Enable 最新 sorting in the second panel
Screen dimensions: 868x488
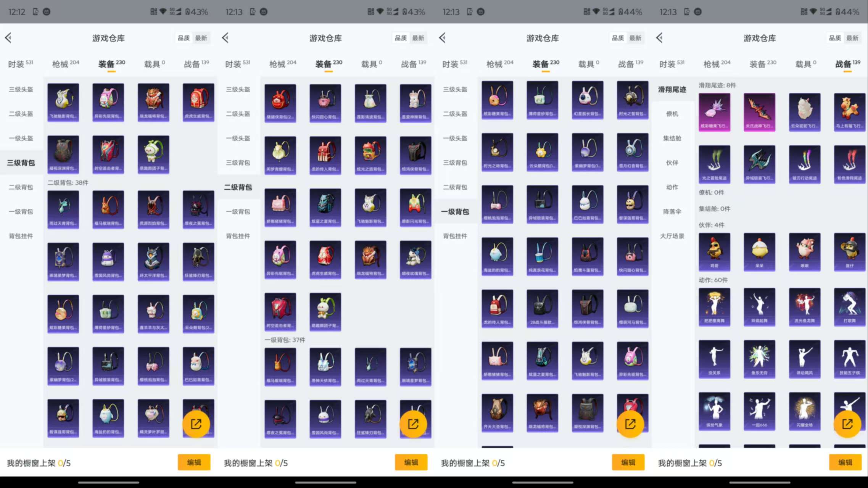pyautogui.click(x=419, y=38)
